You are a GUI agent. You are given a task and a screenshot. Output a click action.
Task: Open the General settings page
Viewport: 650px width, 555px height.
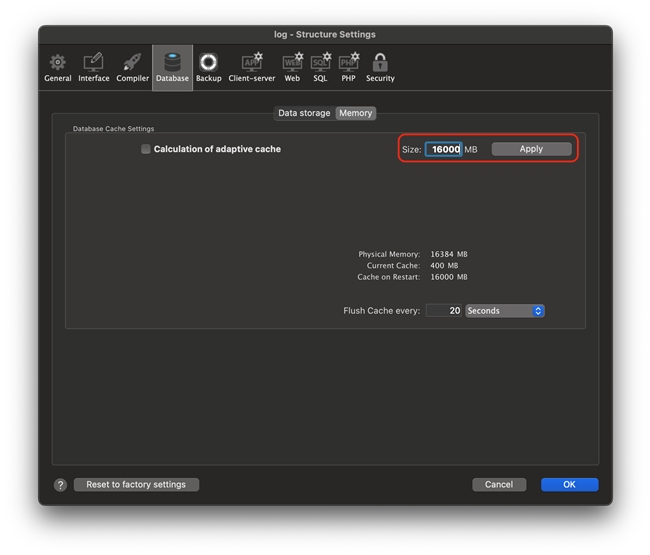[58, 67]
